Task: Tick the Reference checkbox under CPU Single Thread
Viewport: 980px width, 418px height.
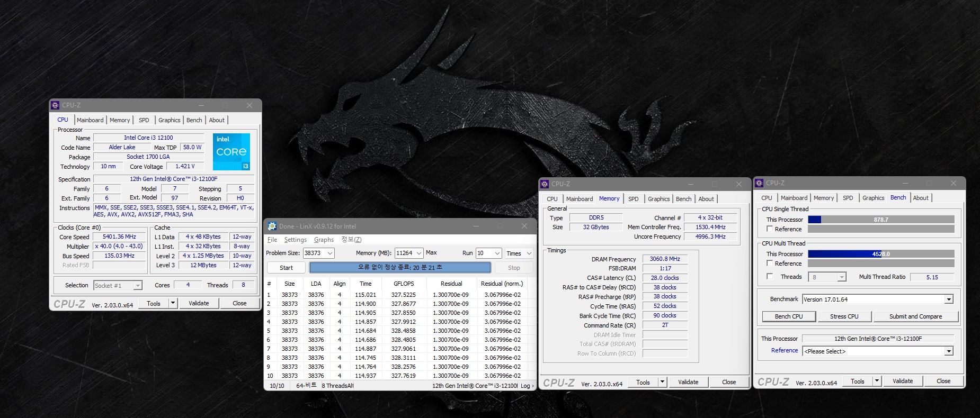Action: 770,229
